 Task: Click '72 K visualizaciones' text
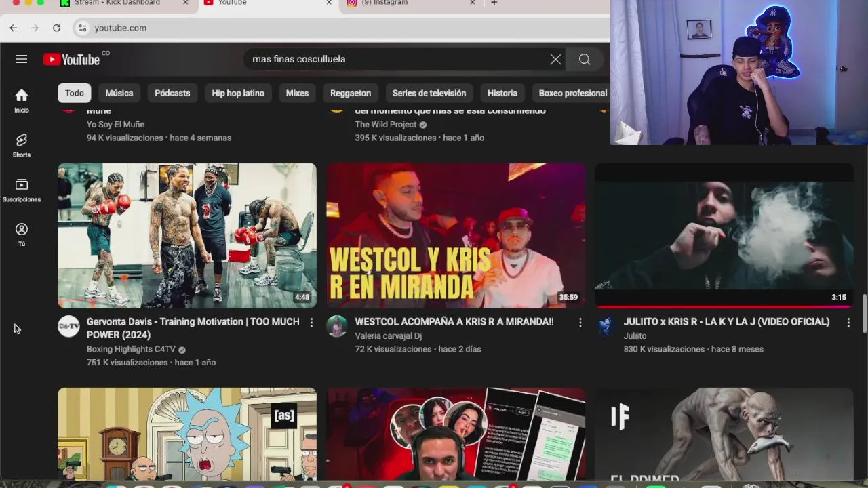click(x=393, y=349)
